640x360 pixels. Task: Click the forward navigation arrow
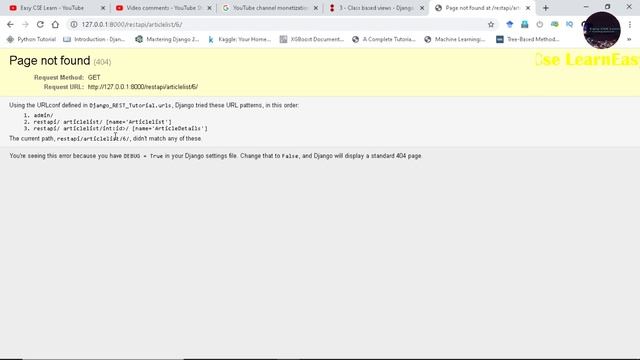click(x=25, y=24)
